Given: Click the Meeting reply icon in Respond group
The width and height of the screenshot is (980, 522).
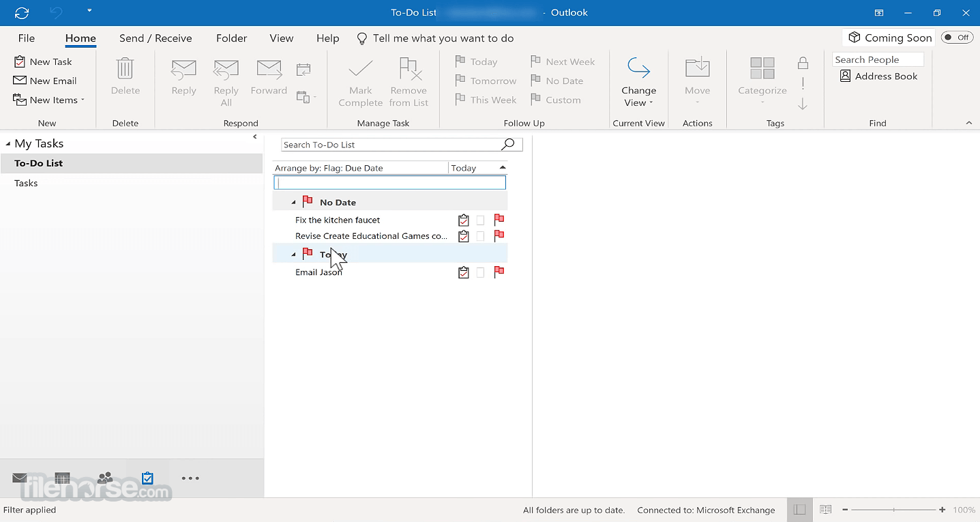Looking at the screenshot, I should pos(303,69).
